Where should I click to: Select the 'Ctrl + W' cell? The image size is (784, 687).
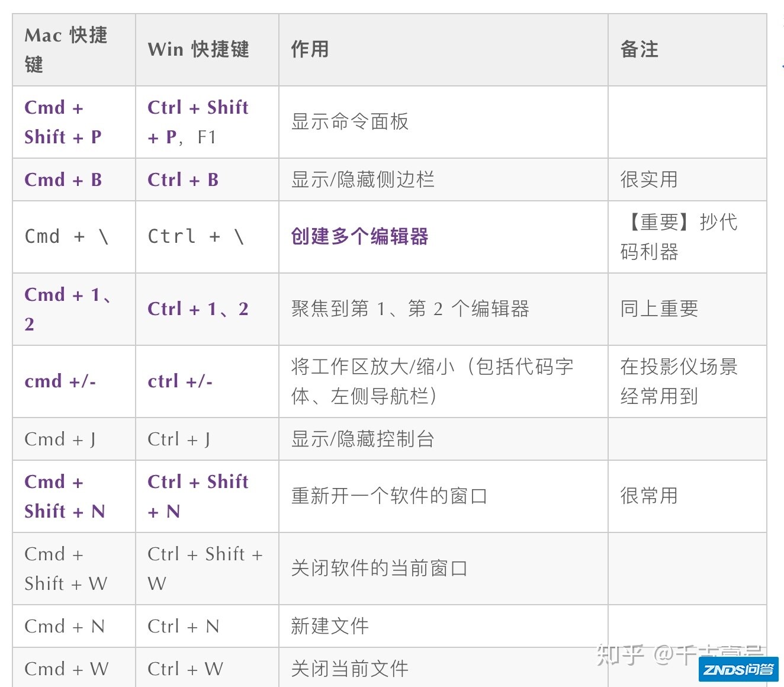point(207,668)
